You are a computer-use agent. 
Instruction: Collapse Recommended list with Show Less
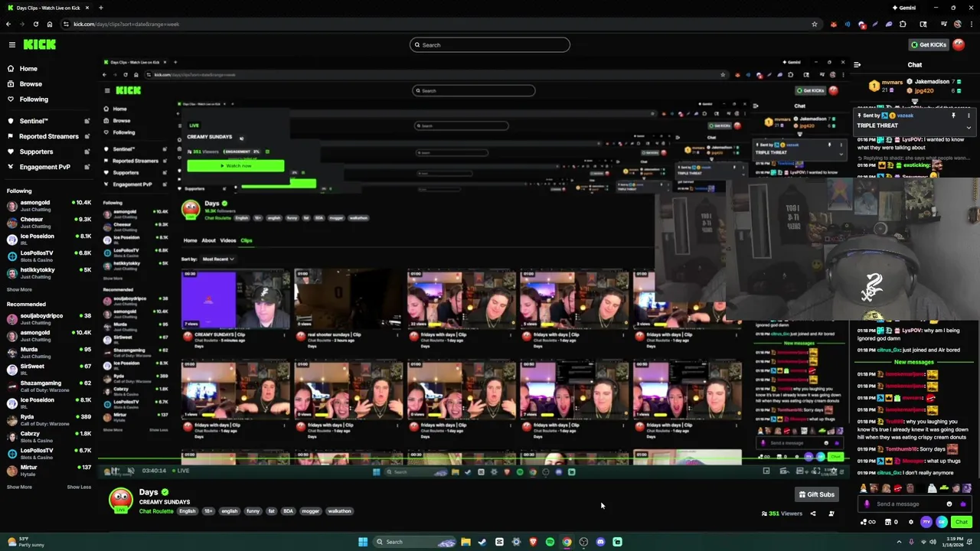coord(79,487)
